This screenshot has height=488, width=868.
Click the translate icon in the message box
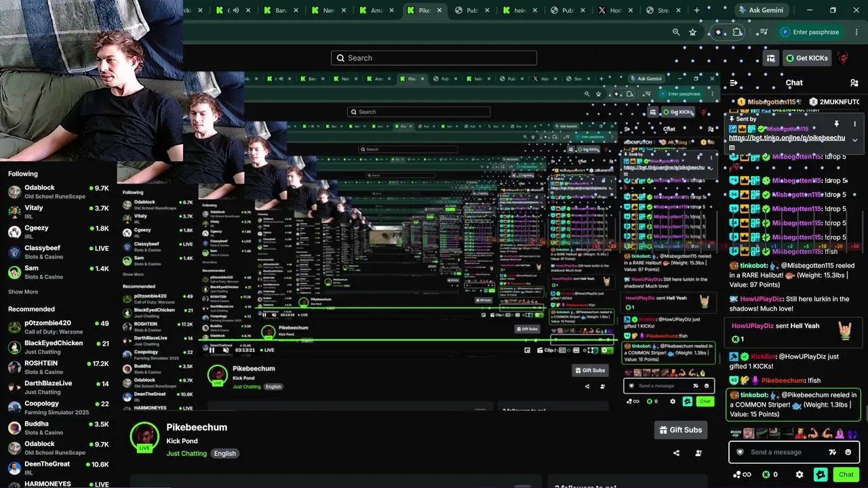coord(833,452)
